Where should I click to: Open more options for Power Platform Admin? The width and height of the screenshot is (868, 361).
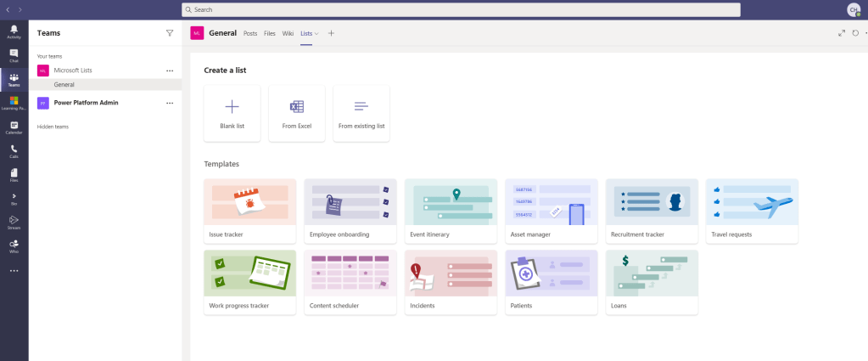point(170,103)
